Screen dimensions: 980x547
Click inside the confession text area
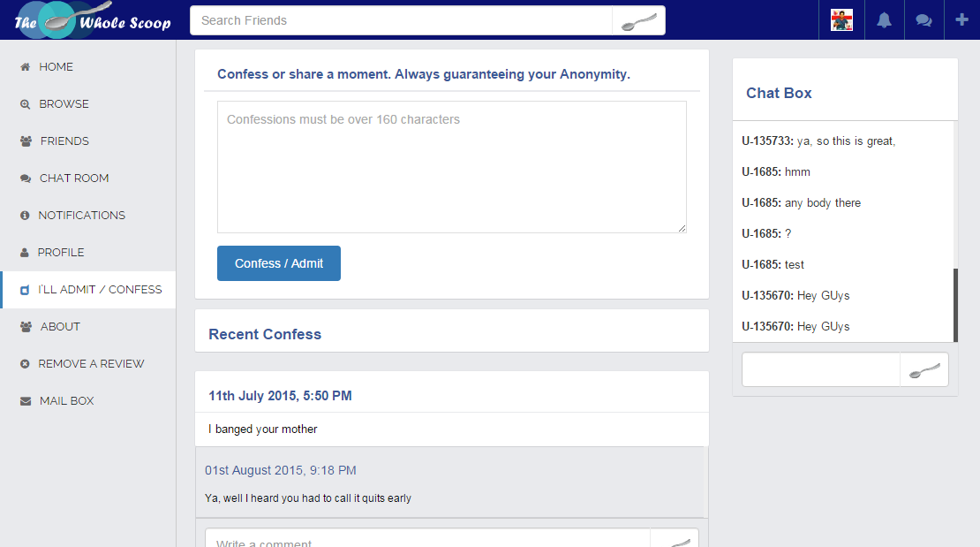(451, 167)
